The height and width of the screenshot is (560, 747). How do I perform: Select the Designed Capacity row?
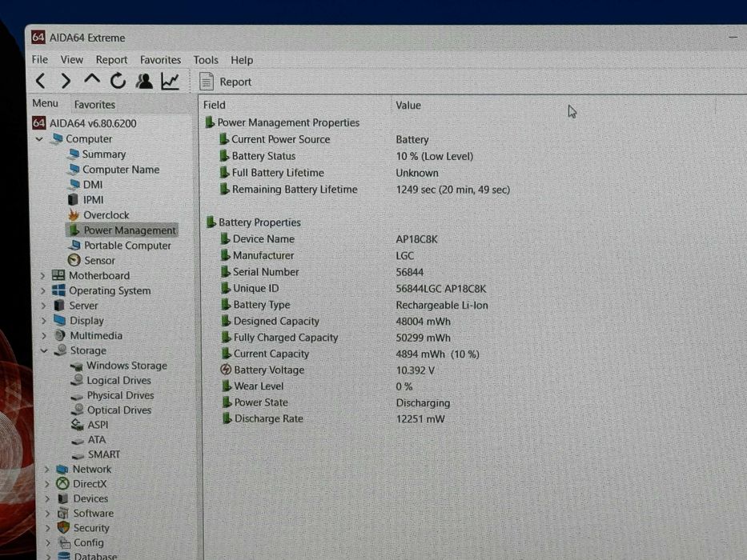[x=335, y=322]
